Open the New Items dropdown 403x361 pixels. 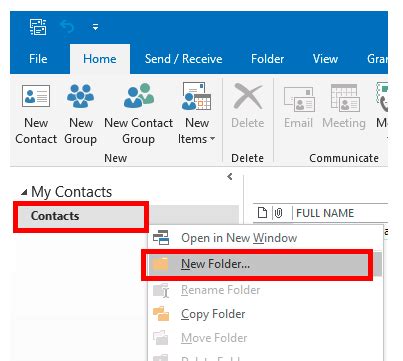point(197,114)
